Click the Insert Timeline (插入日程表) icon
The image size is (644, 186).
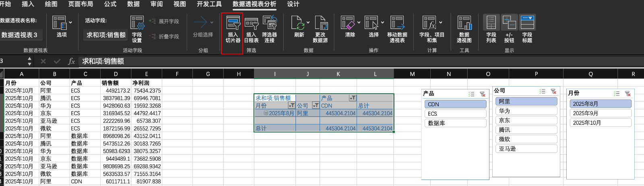tap(251, 24)
